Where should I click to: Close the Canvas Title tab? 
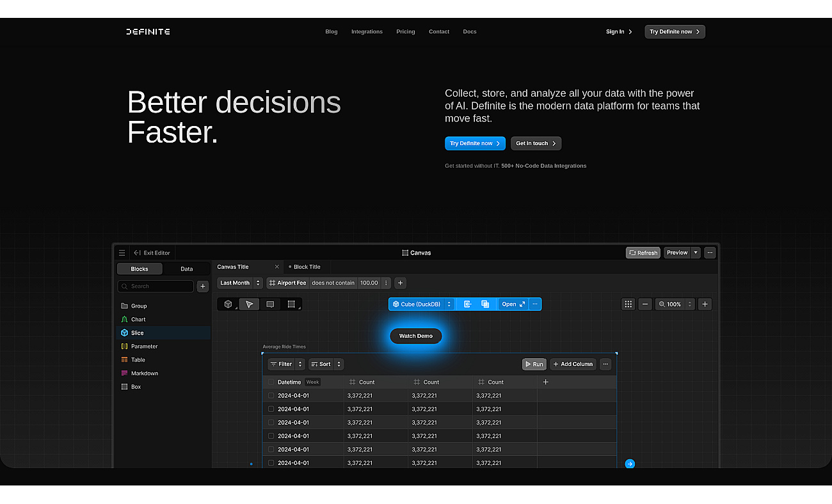(x=277, y=267)
